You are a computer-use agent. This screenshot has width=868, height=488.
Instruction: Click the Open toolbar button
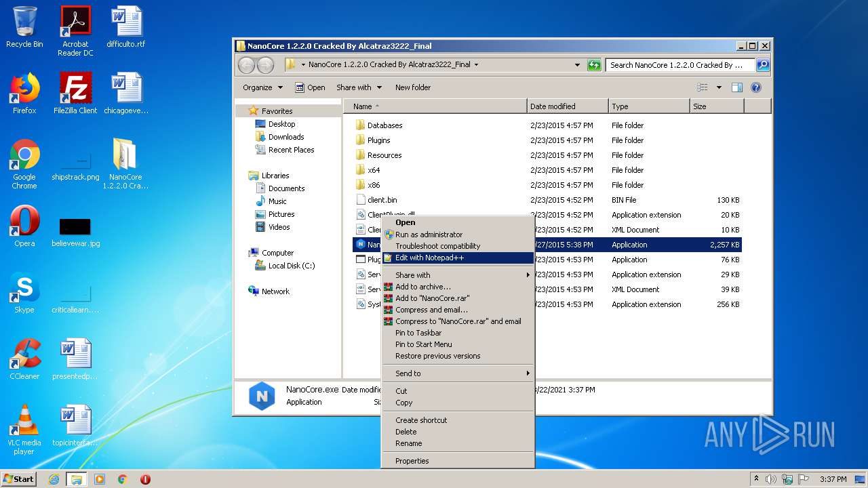pyautogui.click(x=311, y=87)
